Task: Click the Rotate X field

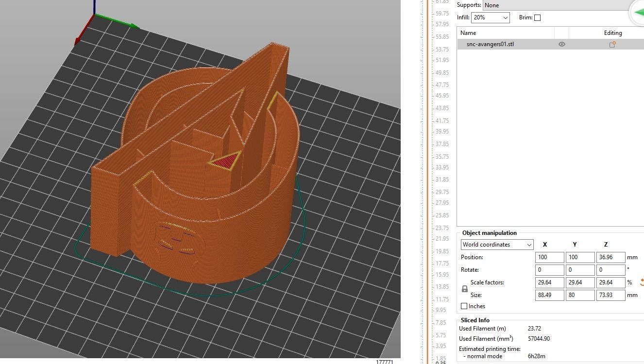Action: [x=549, y=270]
